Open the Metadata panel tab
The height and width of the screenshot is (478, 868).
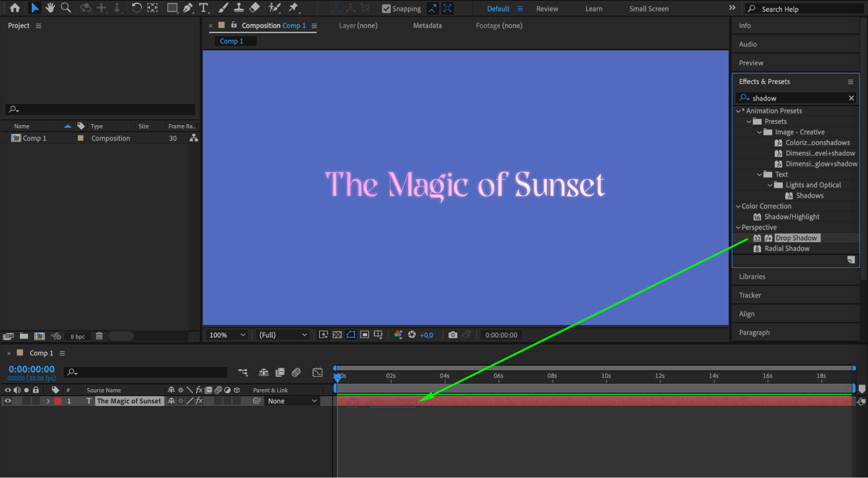coord(427,26)
